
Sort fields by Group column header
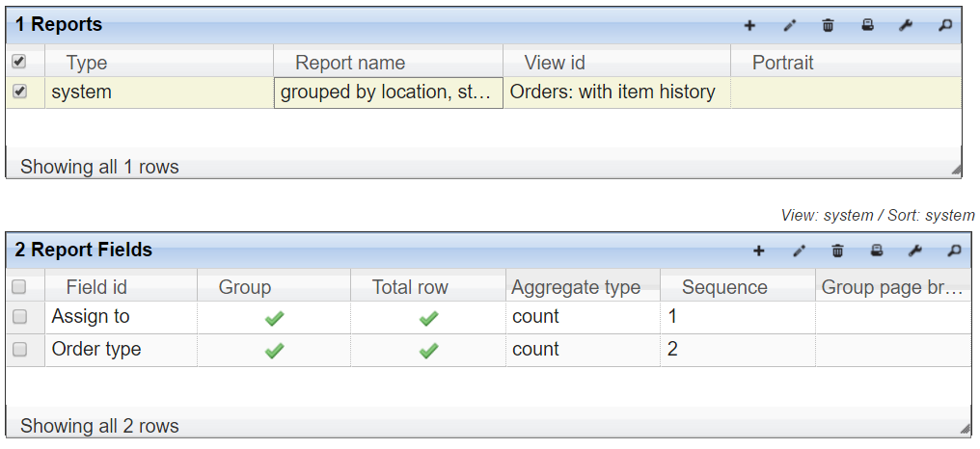[x=274, y=287]
